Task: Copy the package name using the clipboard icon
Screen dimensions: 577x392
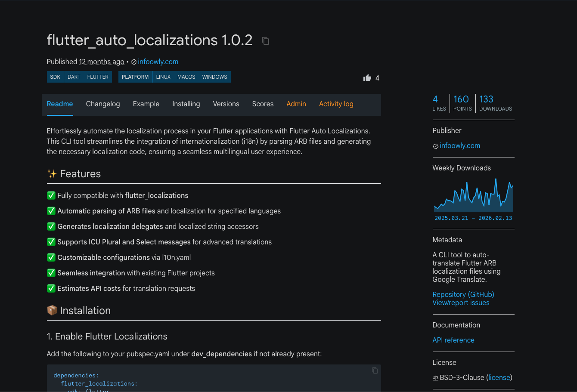Action: point(265,40)
